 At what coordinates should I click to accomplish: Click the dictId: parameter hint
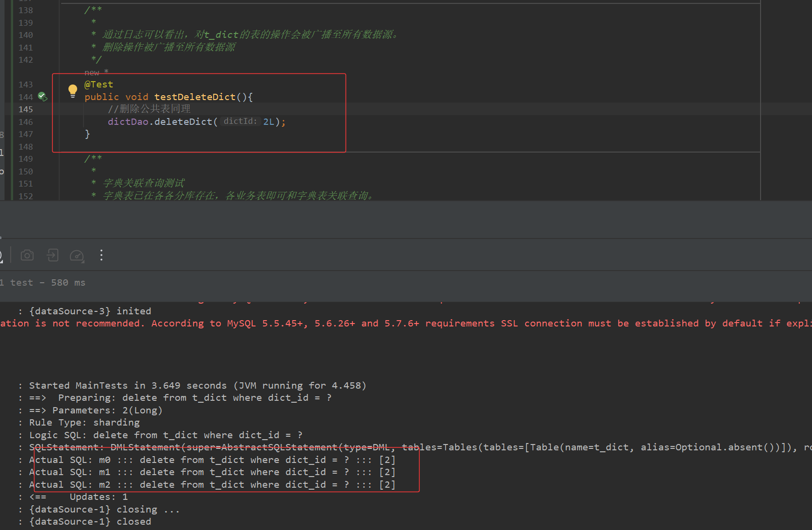[240, 121]
